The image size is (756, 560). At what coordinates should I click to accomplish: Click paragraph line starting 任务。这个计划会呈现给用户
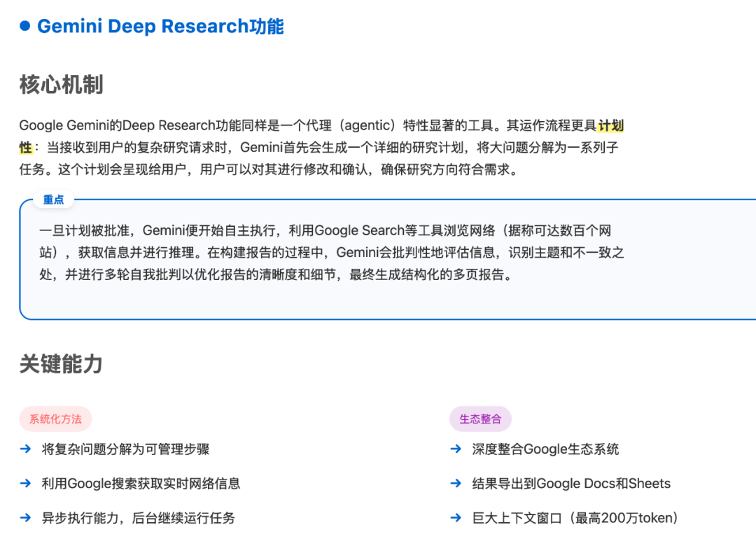click(x=269, y=170)
